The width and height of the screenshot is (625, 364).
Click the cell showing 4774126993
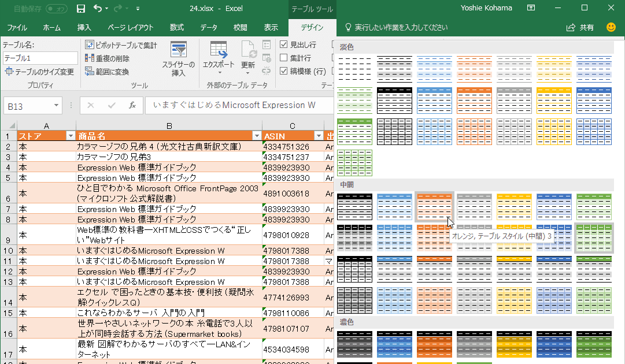(293, 297)
